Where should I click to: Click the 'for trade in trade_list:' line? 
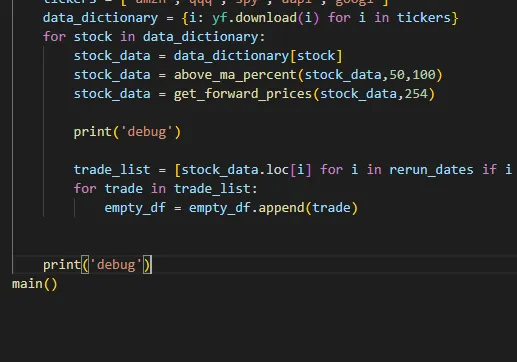pos(166,189)
